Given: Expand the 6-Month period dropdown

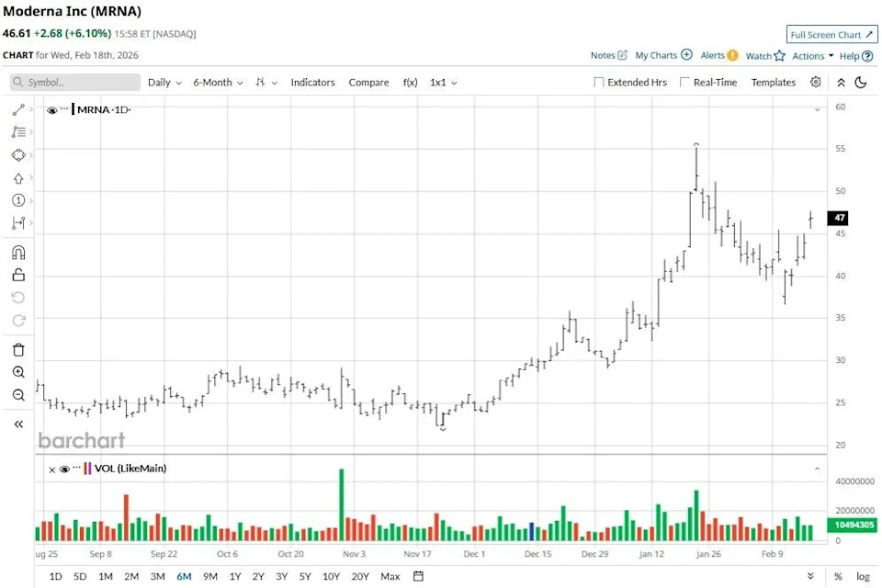Looking at the screenshot, I should tap(218, 83).
